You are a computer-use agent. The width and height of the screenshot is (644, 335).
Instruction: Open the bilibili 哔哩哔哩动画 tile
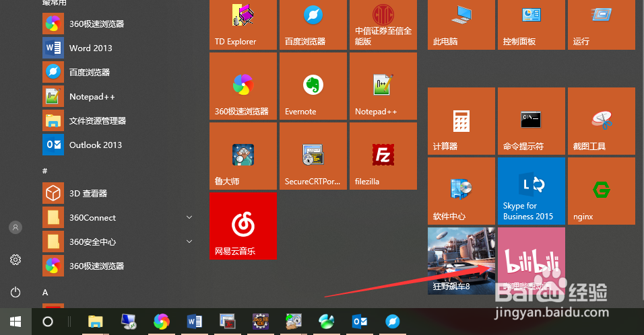click(x=532, y=261)
